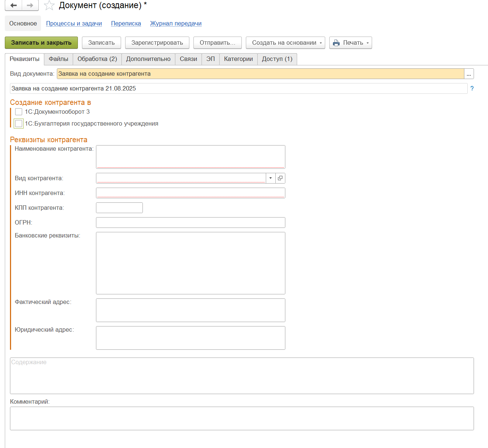Open Вид документа selection with ellipsis button
This screenshot has height=448, width=488.
469,74
